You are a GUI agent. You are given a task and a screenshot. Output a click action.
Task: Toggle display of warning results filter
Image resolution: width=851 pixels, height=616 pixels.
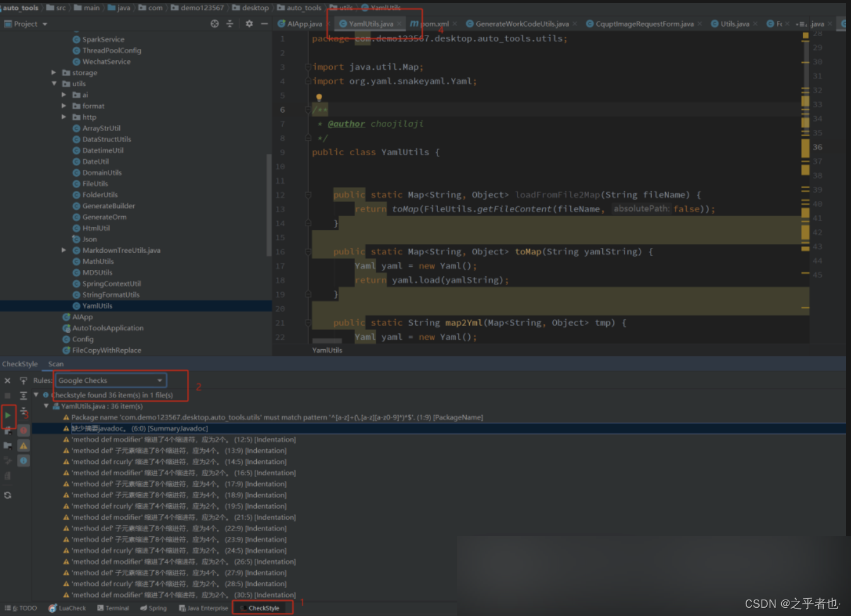23,446
